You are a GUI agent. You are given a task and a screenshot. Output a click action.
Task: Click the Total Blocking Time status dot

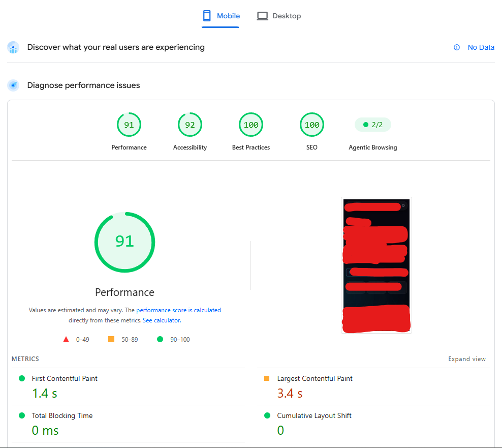coord(22,415)
